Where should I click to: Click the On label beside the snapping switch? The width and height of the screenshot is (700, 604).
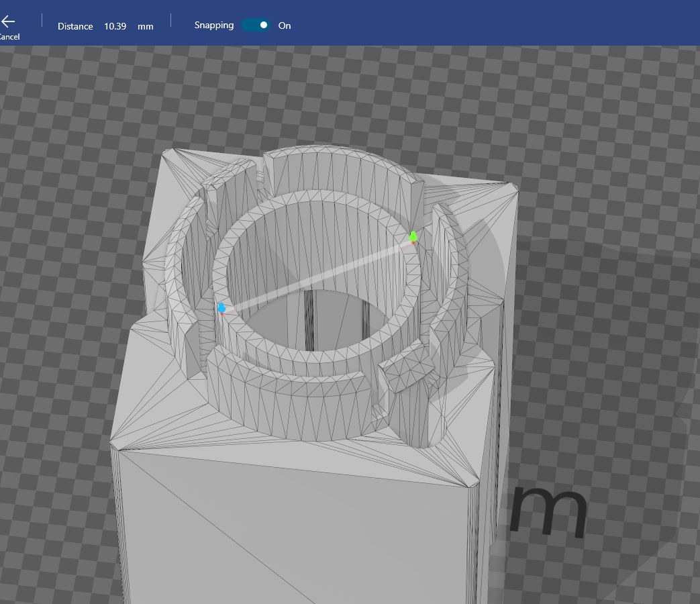(x=285, y=26)
